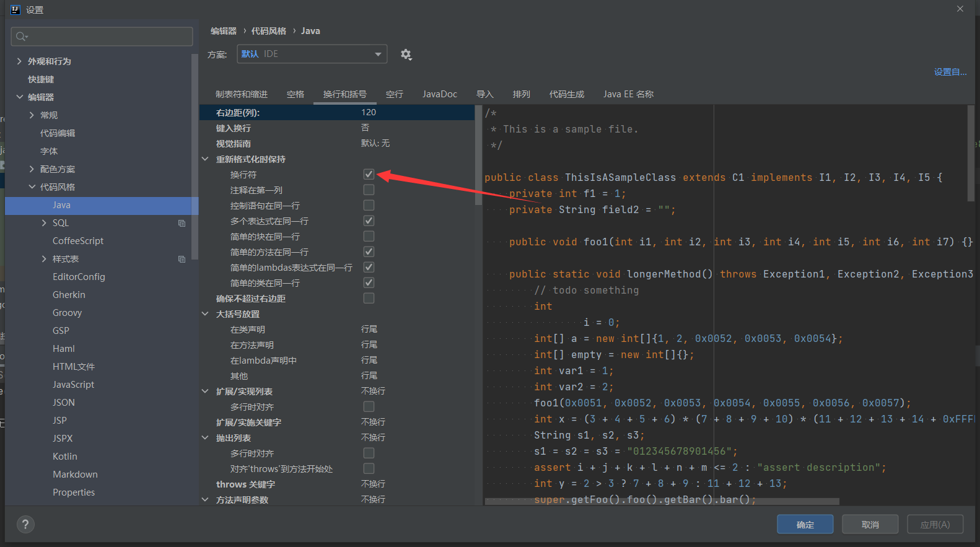Click 在类声明 value 行尾

pos(369,329)
